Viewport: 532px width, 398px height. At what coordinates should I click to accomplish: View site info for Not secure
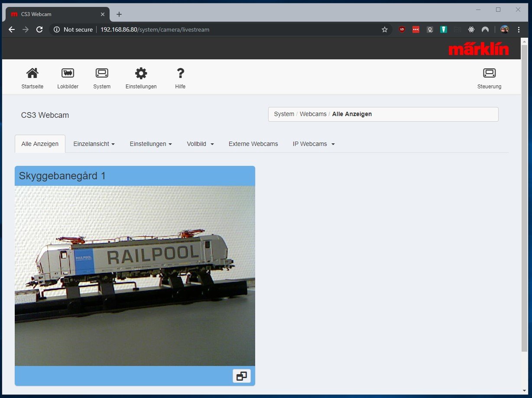[73, 29]
